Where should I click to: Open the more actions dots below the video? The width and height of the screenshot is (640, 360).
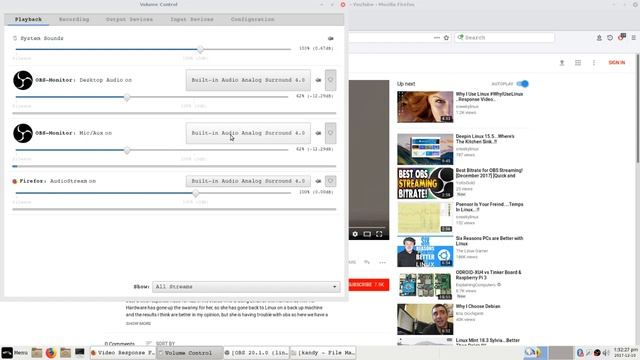coord(382,262)
